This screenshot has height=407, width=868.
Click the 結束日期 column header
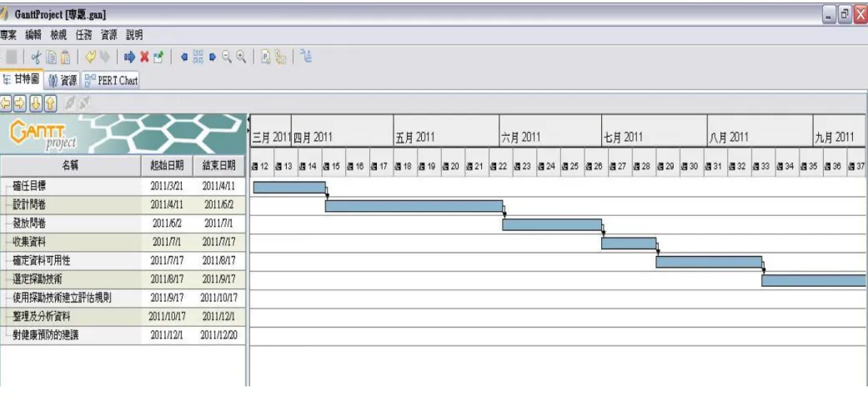[x=218, y=165]
